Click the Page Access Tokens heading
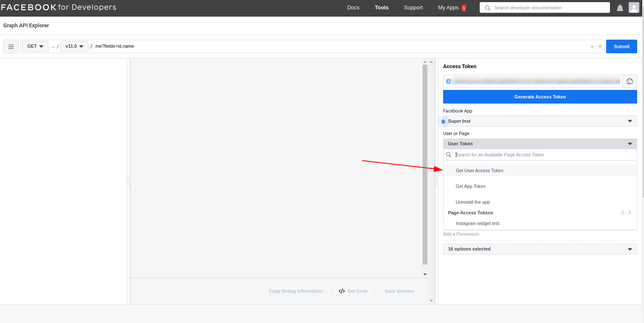644x323 pixels. click(x=470, y=213)
